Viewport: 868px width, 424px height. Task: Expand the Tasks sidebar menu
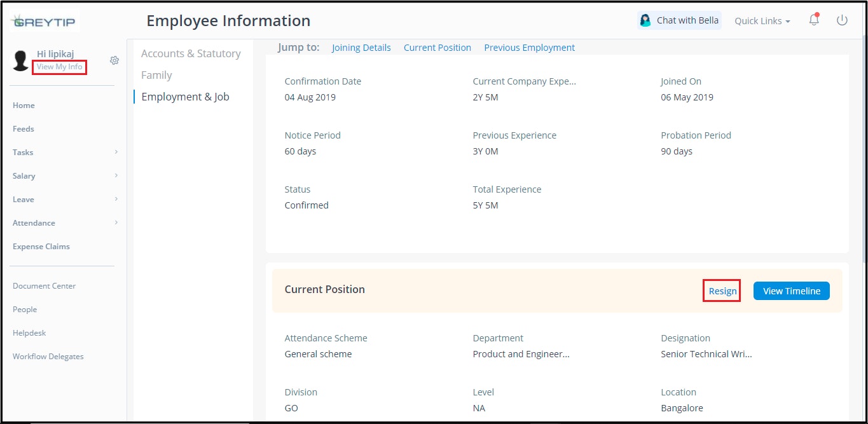(22, 152)
